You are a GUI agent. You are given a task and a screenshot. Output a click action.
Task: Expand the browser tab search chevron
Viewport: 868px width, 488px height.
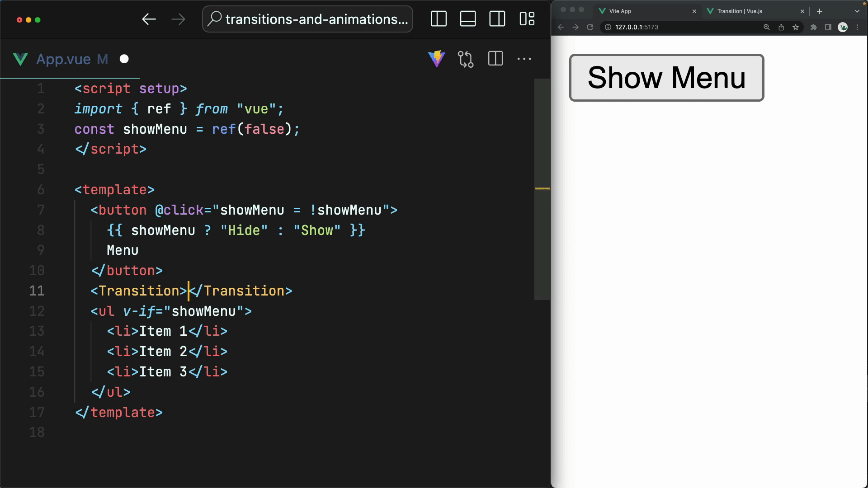click(x=857, y=11)
